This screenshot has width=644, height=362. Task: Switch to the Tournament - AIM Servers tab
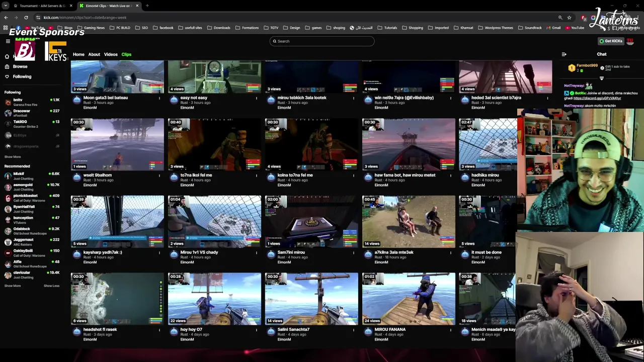[43, 6]
